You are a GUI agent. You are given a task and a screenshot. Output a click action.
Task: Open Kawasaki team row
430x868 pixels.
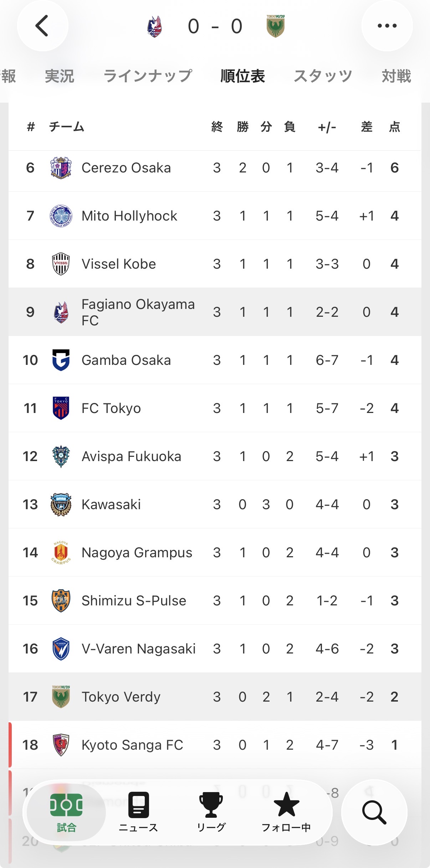(215, 505)
